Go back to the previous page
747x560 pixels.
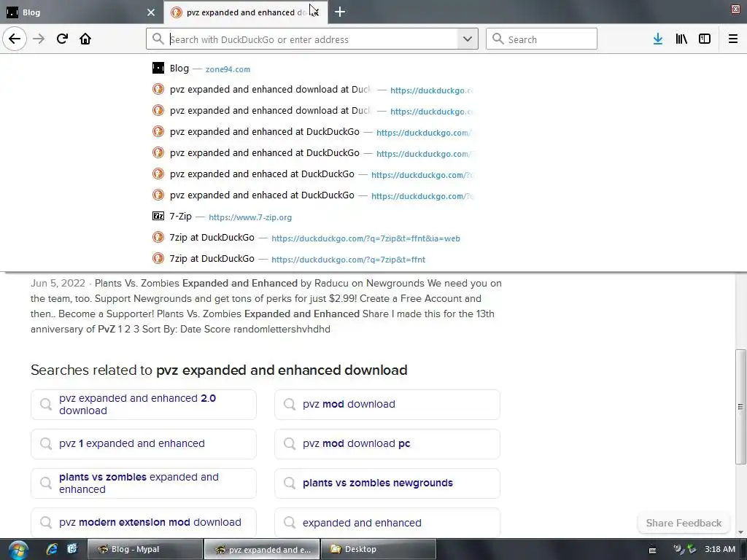15,39
